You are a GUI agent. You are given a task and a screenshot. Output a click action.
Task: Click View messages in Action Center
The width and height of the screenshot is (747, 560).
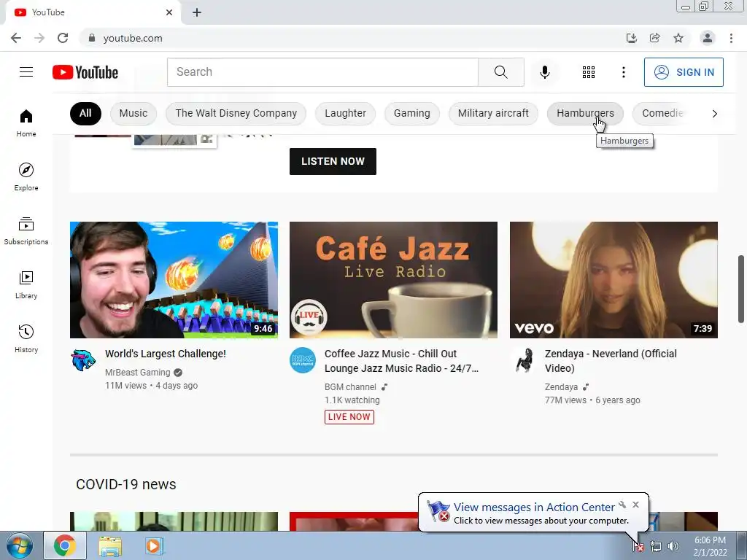tap(534, 507)
